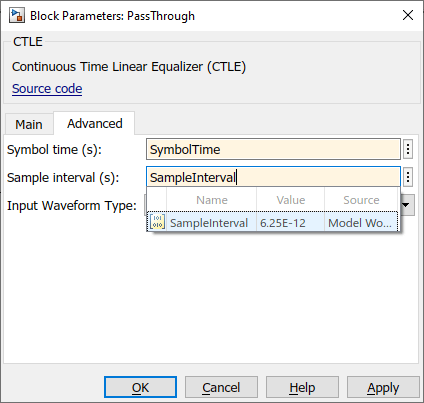Image resolution: width=424 pixels, height=403 pixels.
Task: Click the Sample interval input field
Action: (x=273, y=177)
